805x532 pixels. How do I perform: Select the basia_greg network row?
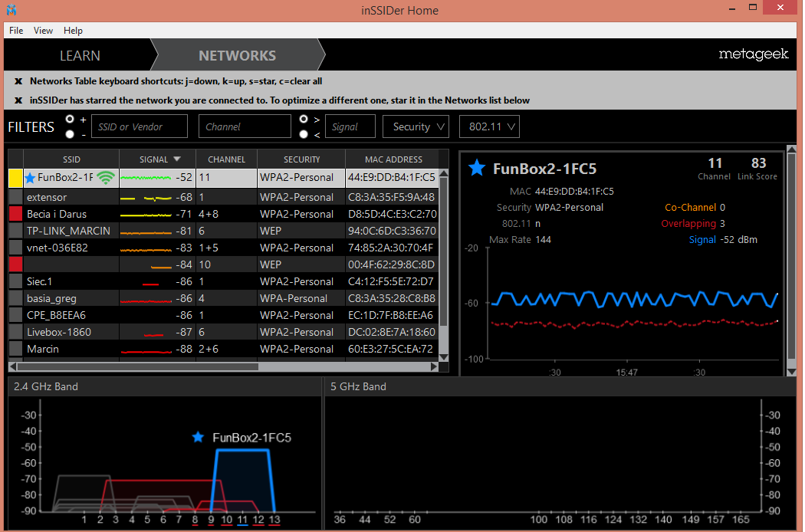(x=223, y=298)
